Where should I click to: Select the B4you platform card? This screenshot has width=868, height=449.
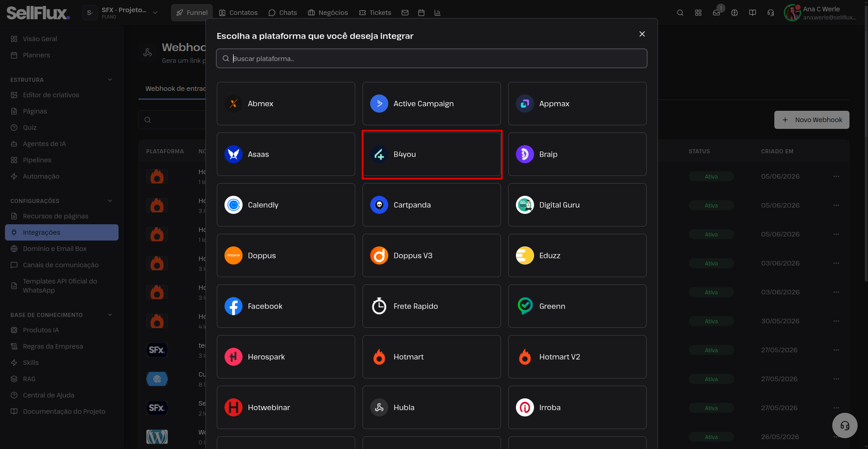pos(432,154)
